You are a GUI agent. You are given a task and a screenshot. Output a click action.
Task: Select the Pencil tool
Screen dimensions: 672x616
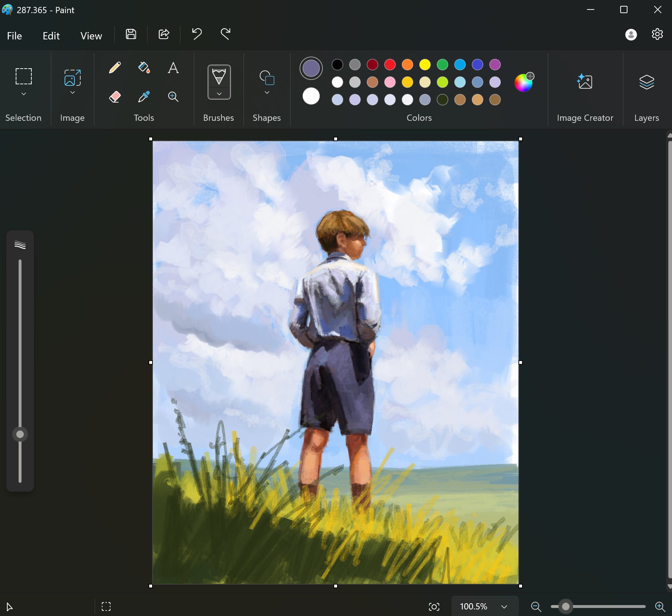pos(115,68)
